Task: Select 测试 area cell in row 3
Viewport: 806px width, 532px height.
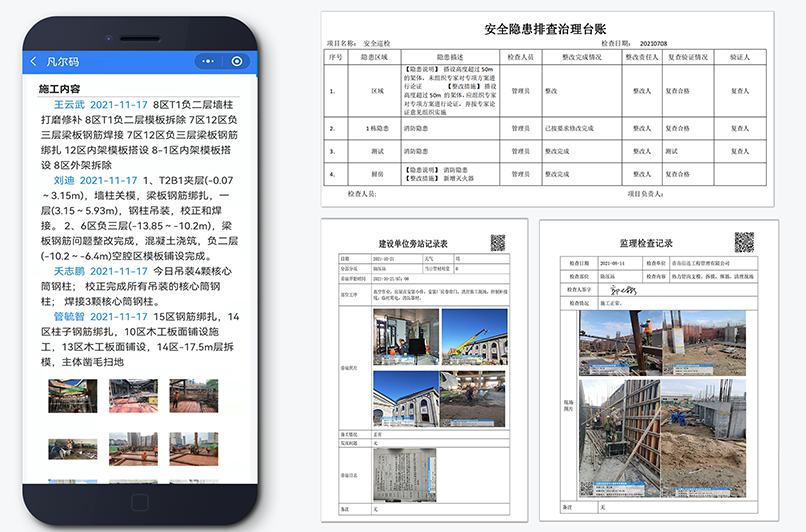Action: [x=374, y=151]
